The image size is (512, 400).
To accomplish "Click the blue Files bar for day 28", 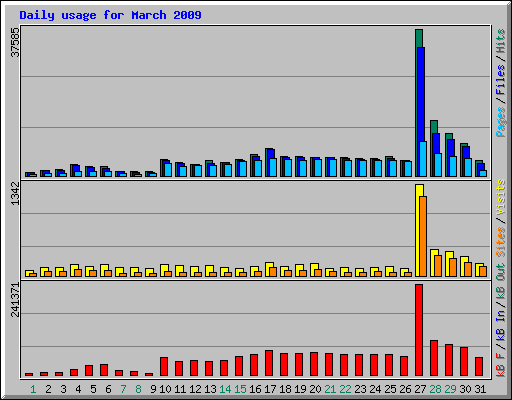I will (436, 143).
